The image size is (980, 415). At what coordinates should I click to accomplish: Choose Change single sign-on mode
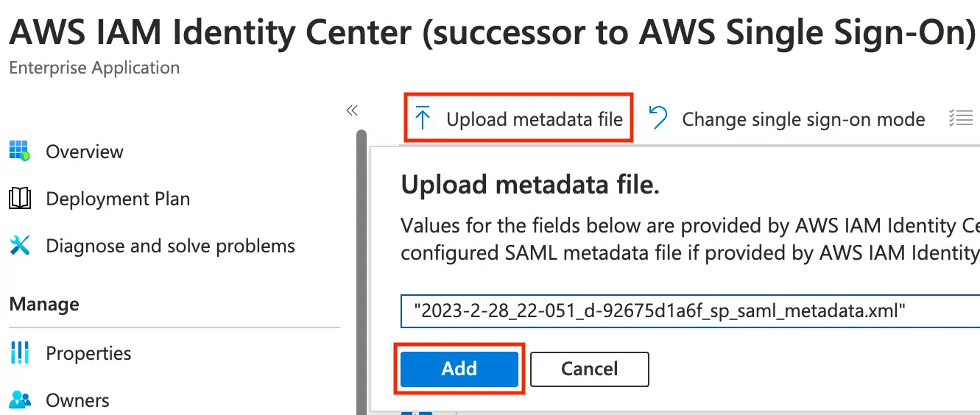point(803,119)
